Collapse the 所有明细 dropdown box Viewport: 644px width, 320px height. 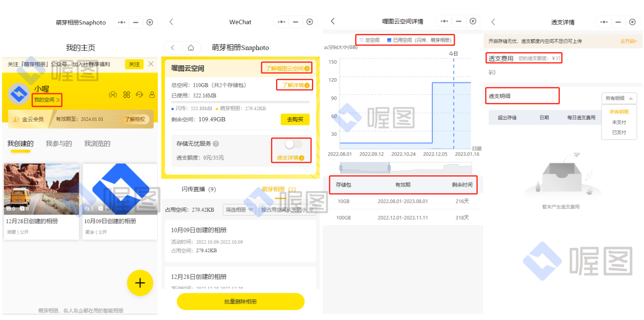[619, 98]
